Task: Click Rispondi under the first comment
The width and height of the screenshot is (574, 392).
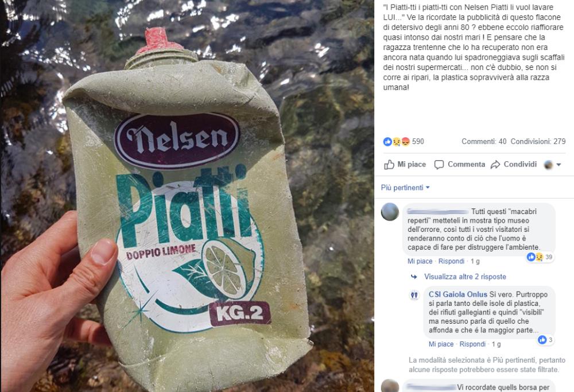Action: (x=451, y=261)
